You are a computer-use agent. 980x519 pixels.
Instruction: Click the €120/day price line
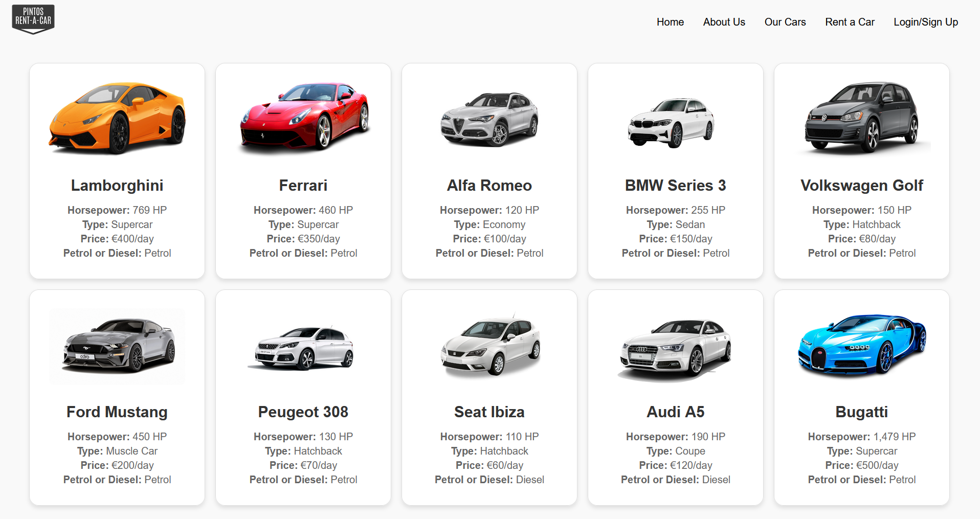pyautogui.click(x=676, y=465)
